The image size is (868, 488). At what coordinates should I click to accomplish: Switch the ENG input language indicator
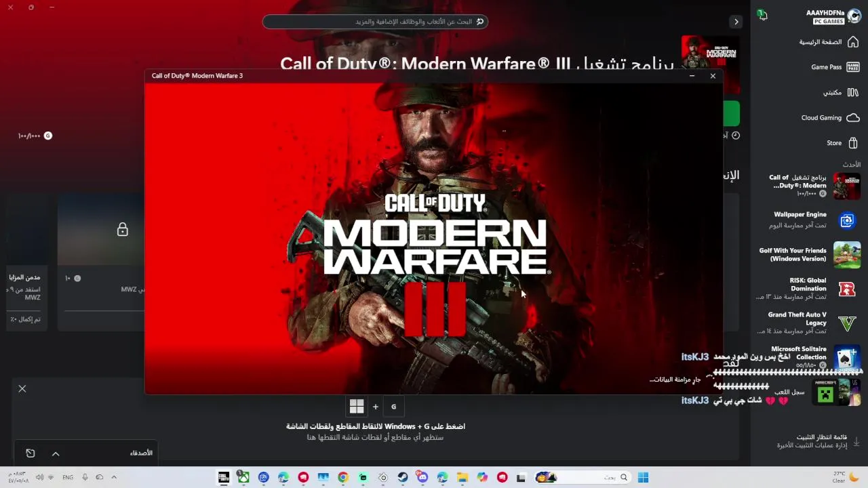68,477
